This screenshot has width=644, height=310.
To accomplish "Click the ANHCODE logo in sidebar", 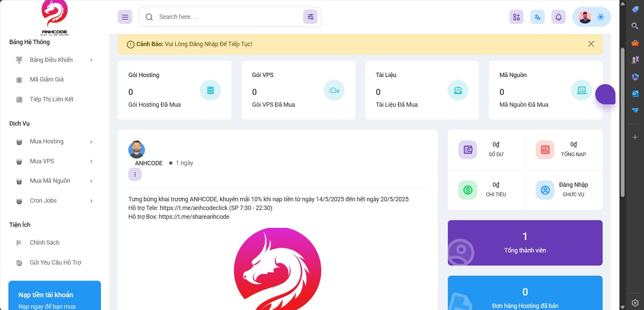I will click(x=55, y=18).
